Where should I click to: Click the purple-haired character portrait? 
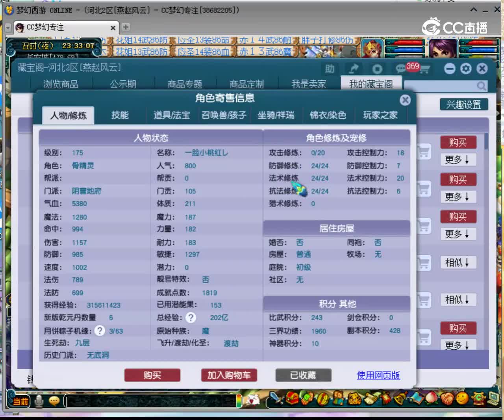click(442, 48)
